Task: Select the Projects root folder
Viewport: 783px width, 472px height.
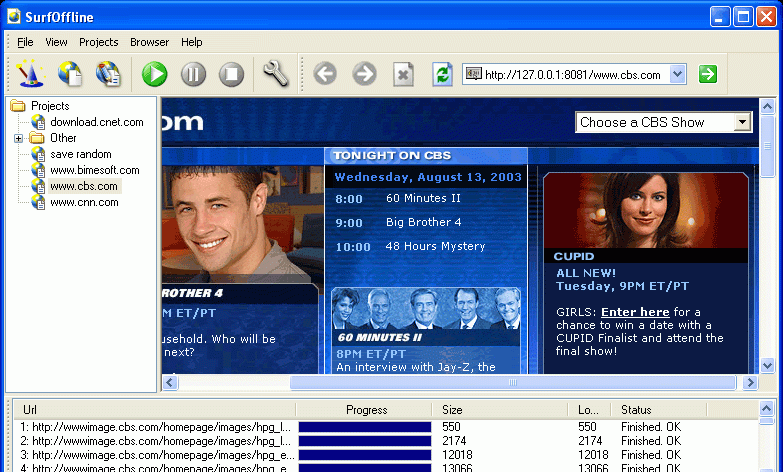Action: 49,106
